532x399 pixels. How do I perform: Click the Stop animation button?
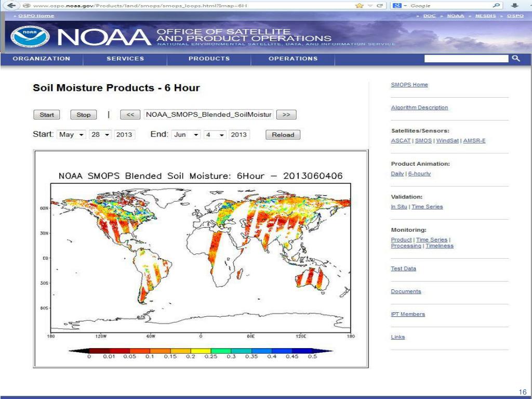84,115
